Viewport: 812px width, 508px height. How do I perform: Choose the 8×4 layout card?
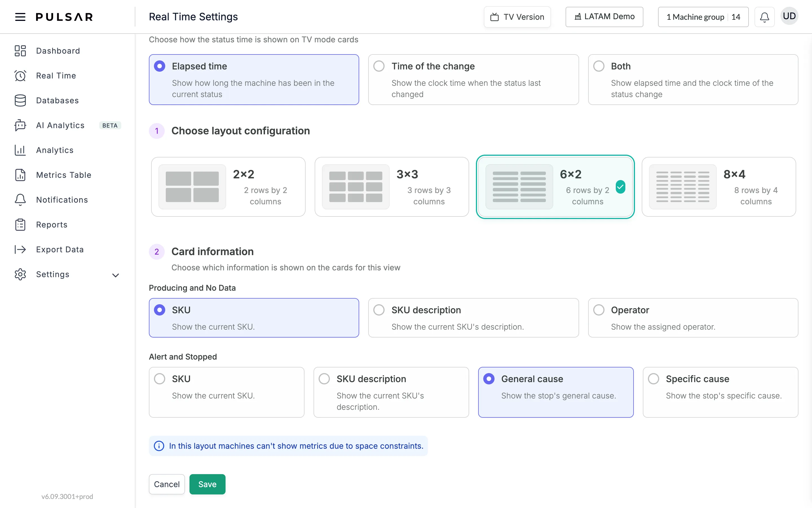719,187
